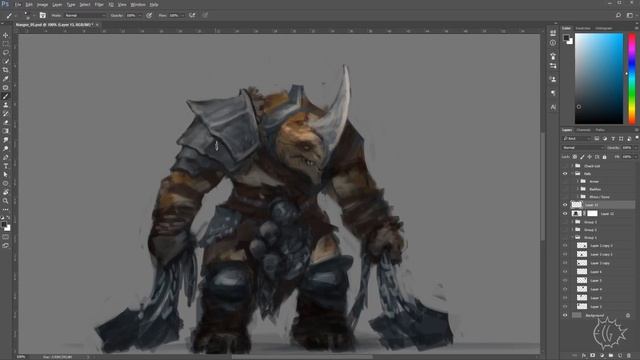Select the Pen tool
Image resolution: width=640 pixels, height=360 pixels.
5,157
